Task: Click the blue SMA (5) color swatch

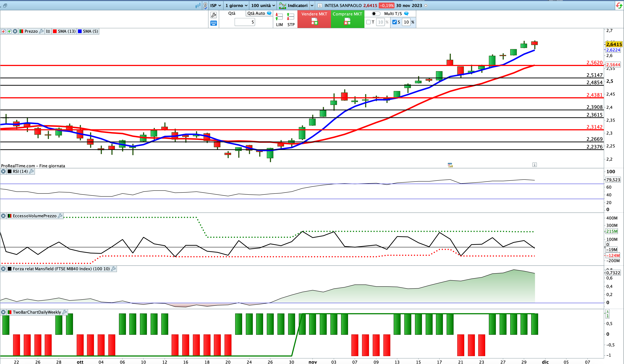Action: click(x=80, y=31)
